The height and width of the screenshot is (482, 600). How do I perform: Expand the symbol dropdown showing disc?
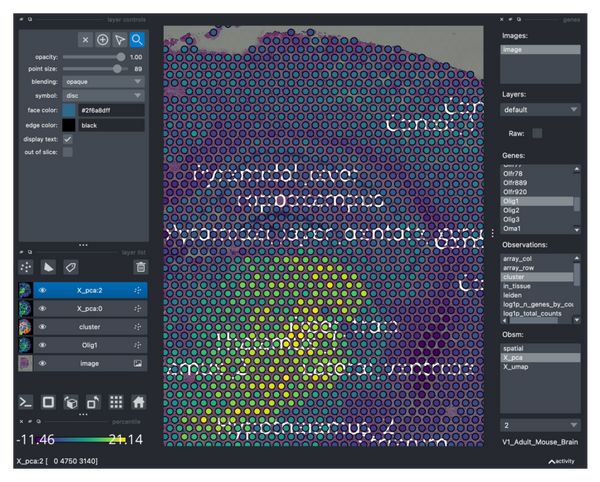(103, 96)
